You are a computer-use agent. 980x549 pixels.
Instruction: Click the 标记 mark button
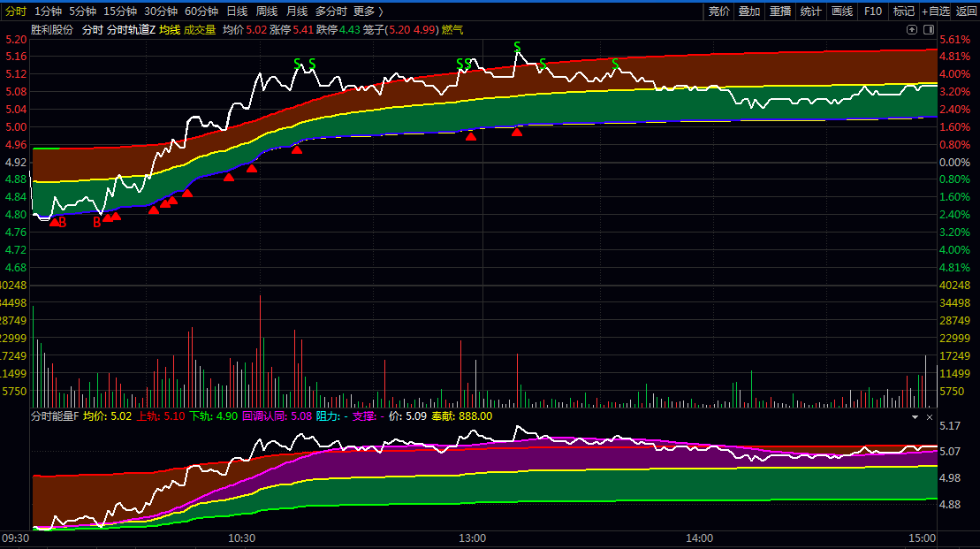pyautogui.click(x=903, y=11)
